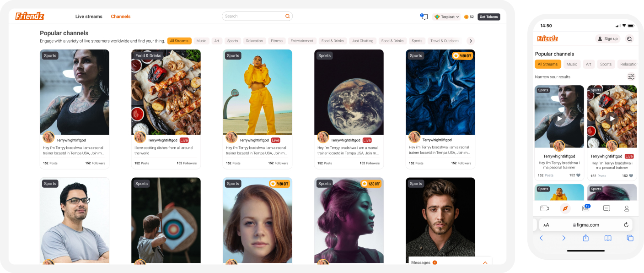Image resolution: width=644 pixels, height=273 pixels.
Task: Open the archery target channel thumbnail
Action: tap(166, 220)
